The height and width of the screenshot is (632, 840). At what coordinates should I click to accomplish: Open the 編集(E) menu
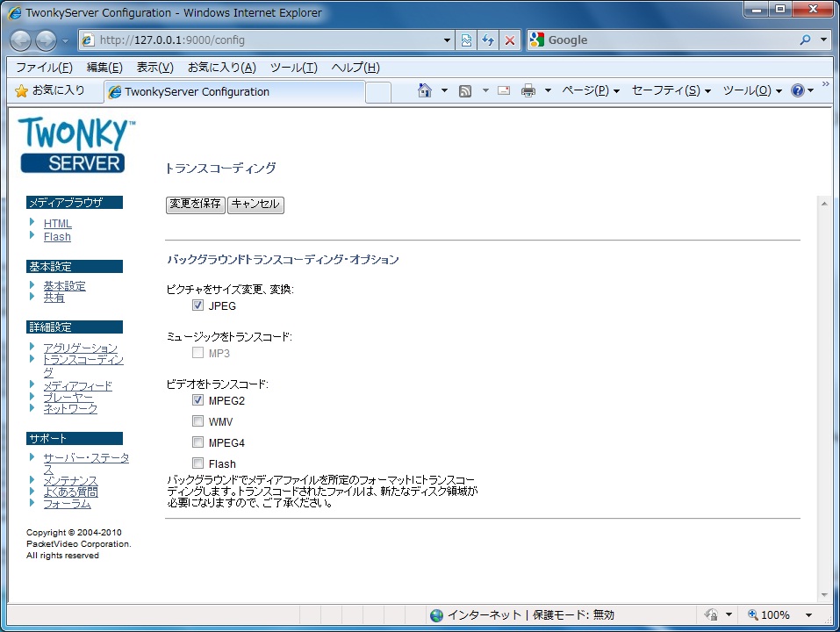coord(104,68)
